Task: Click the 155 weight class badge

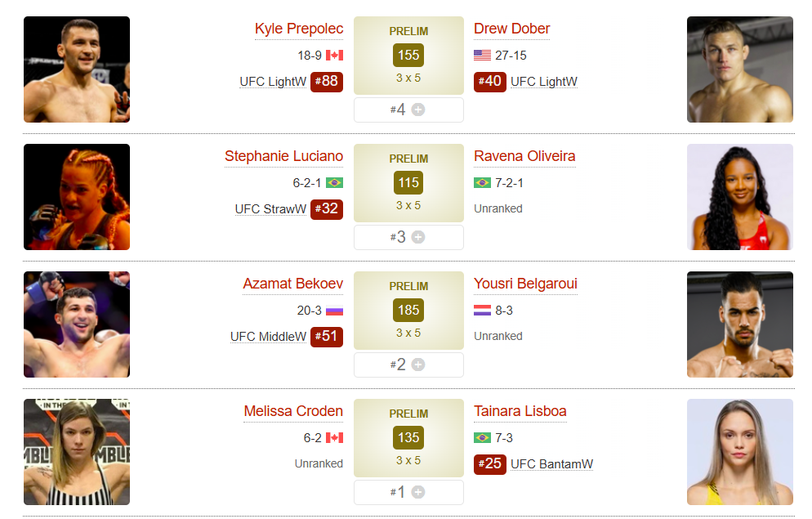Action: [408, 56]
